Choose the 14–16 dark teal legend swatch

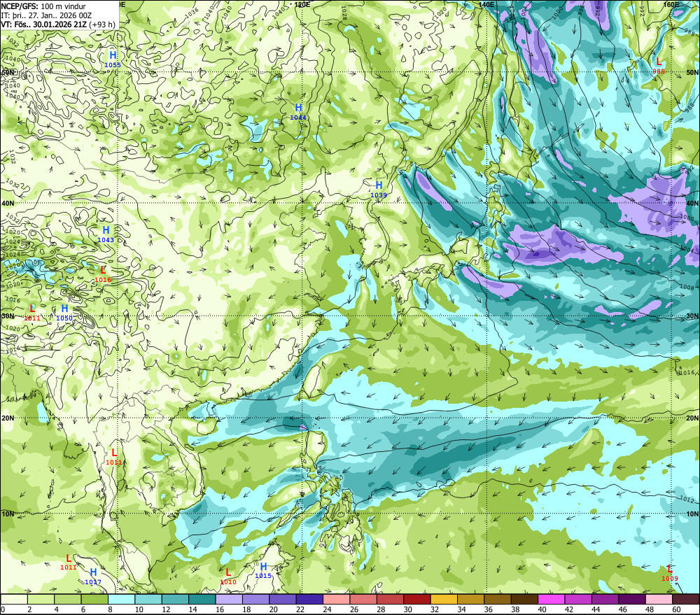[202, 599]
